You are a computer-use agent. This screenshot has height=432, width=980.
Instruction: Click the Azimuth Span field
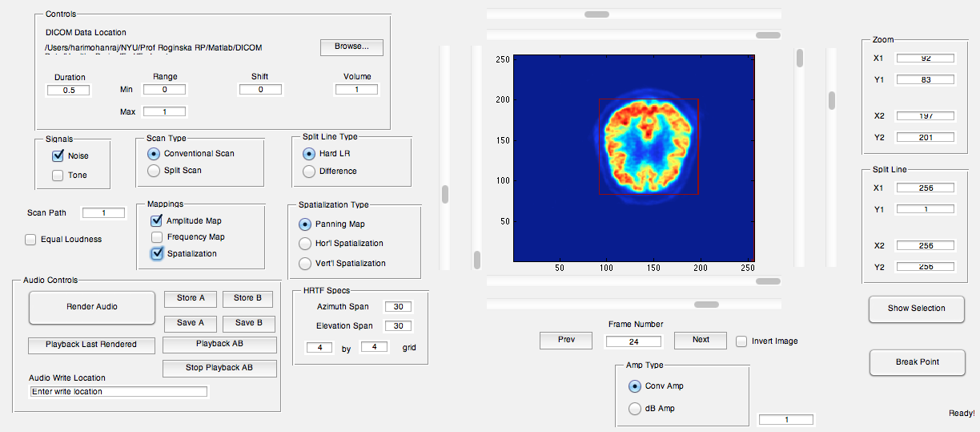398,307
